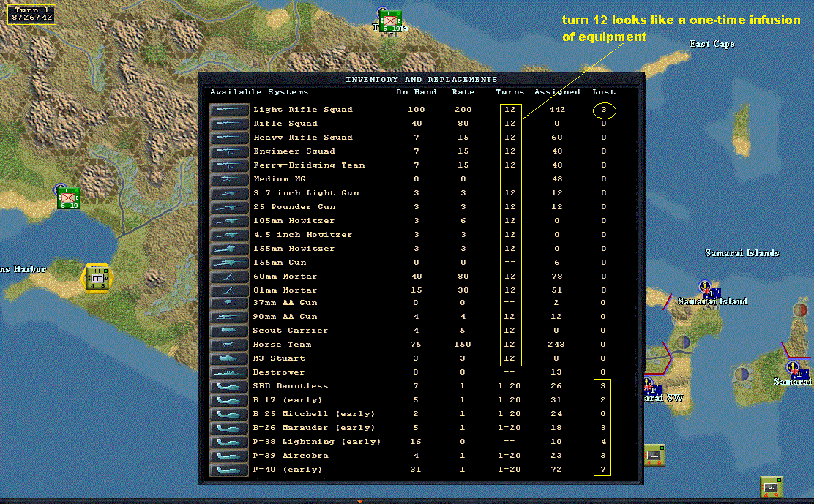814x504 pixels.
Task: Click the East Cape map label
Action: [712, 44]
